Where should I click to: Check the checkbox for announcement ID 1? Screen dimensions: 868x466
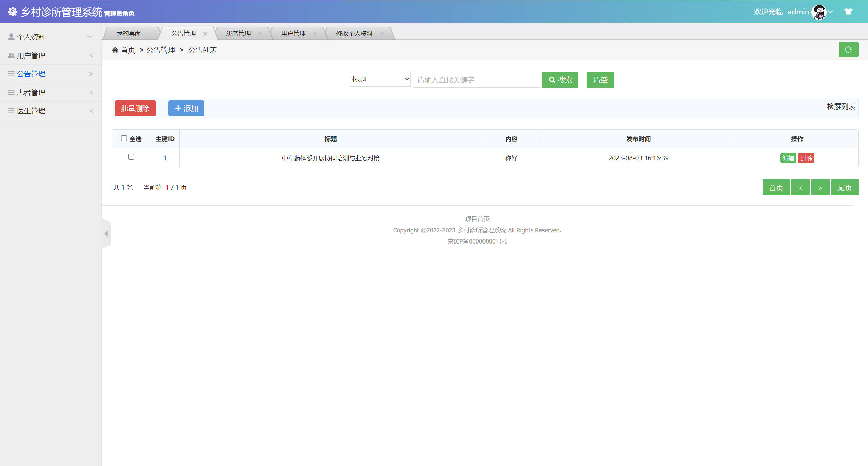click(131, 157)
